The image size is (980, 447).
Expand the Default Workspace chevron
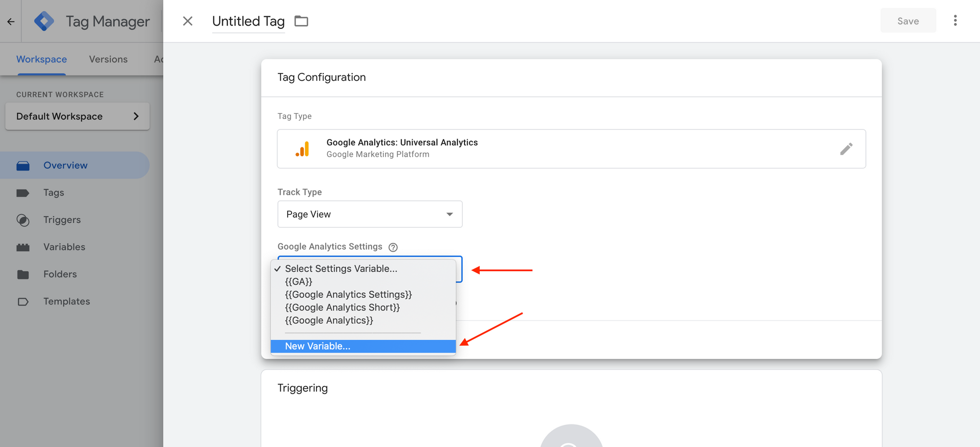[136, 116]
